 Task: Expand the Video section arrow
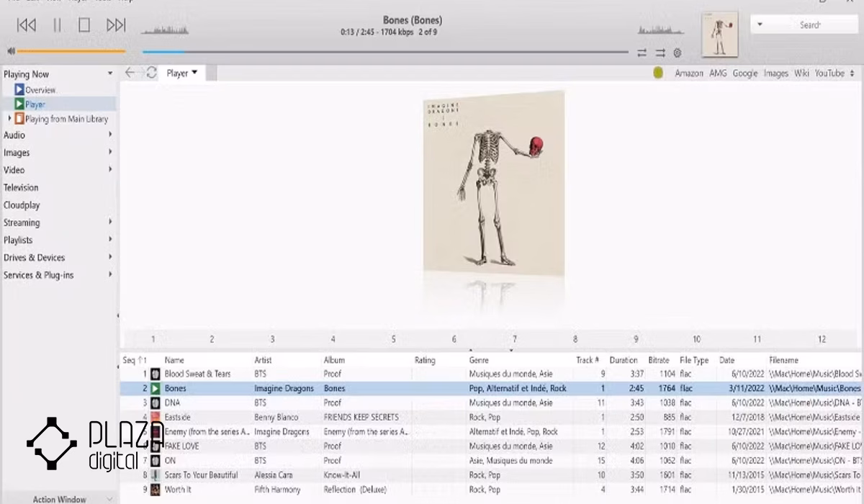click(x=110, y=170)
